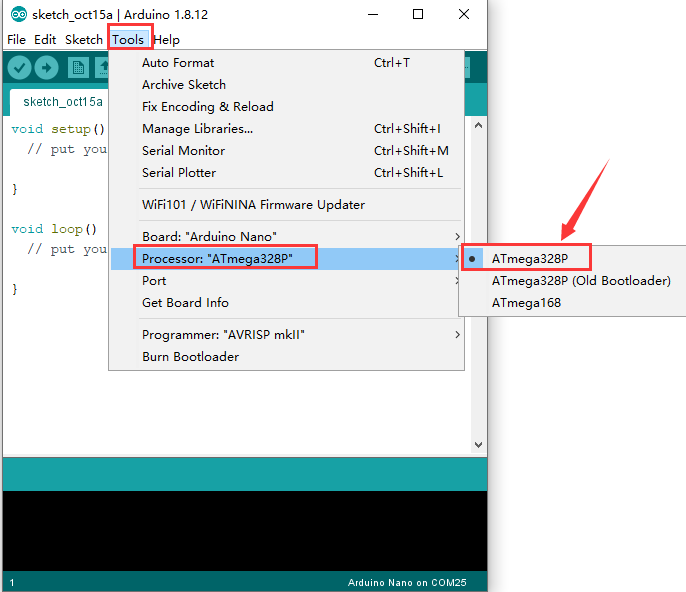The height and width of the screenshot is (592, 686).
Task: Click the "void loop()" code line
Action: tap(54, 229)
